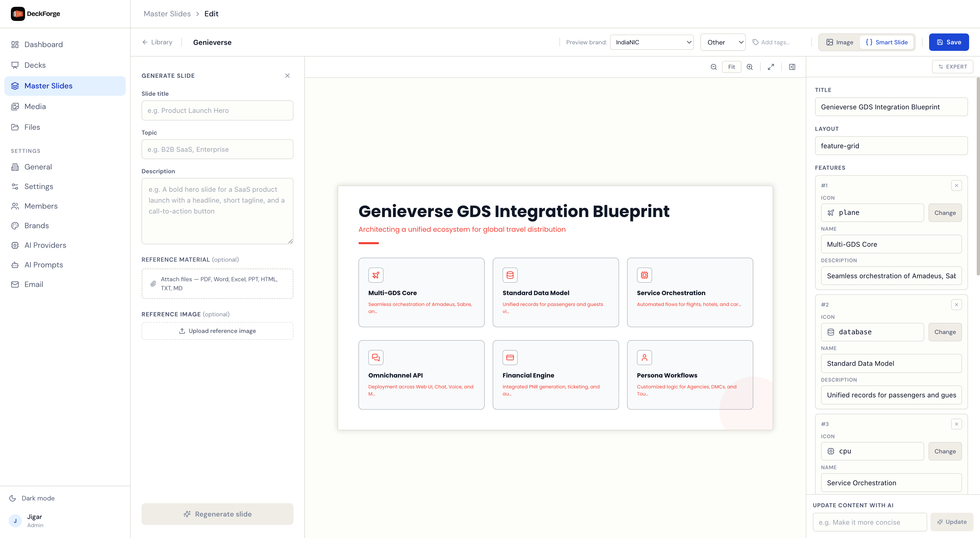
Task: Open the Dashboard page
Action: (x=65, y=45)
